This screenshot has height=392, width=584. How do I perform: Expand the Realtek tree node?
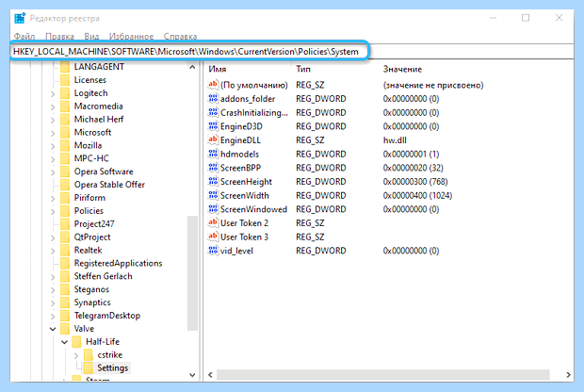pos(53,251)
